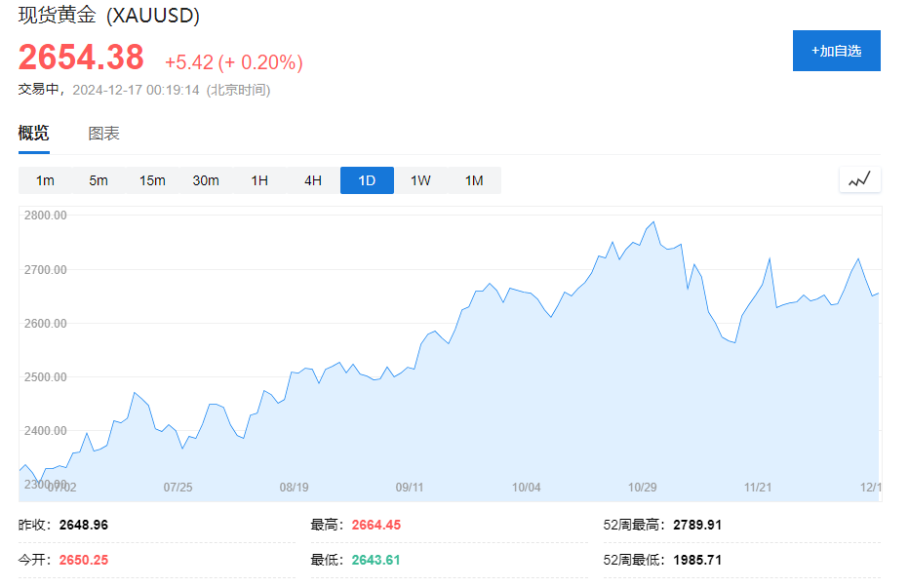Select the 30m timeframe button
Viewport: 909px width, 588px height.
206,180
